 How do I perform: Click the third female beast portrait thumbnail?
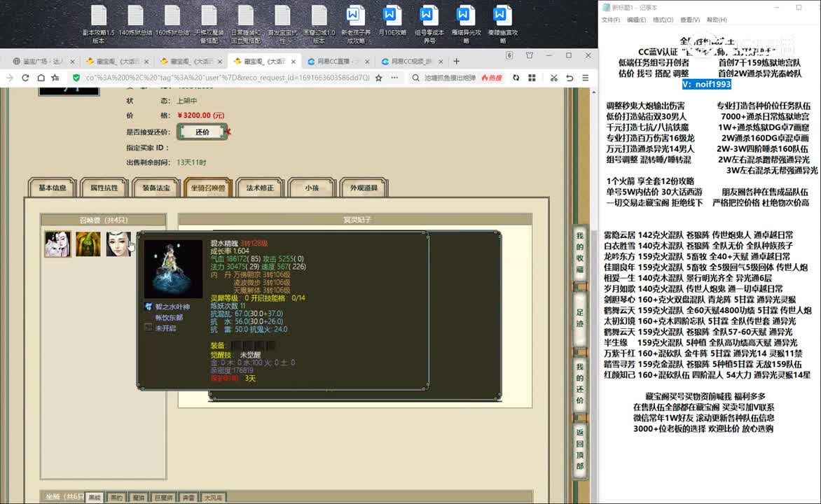tap(119, 244)
